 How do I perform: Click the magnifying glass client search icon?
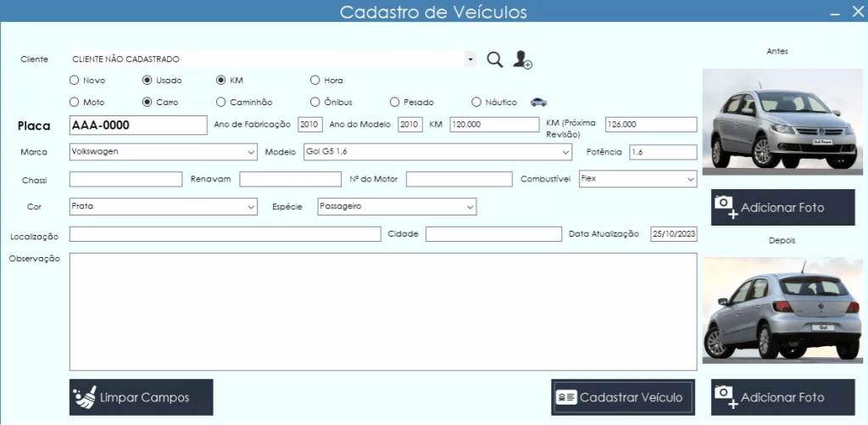pyautogui.click(x=495, y=59)
